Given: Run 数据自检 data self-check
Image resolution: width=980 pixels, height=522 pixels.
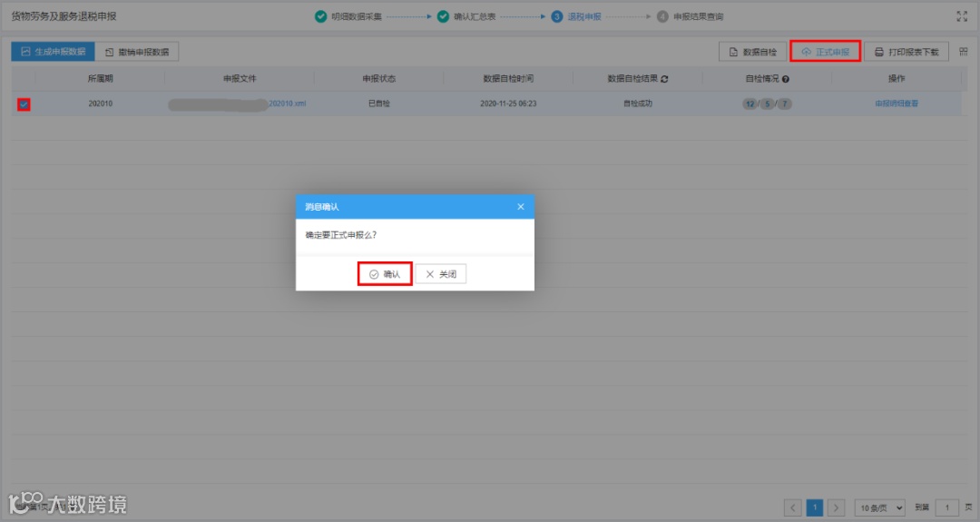Looking at the screenshot, I should click(752, 52).
